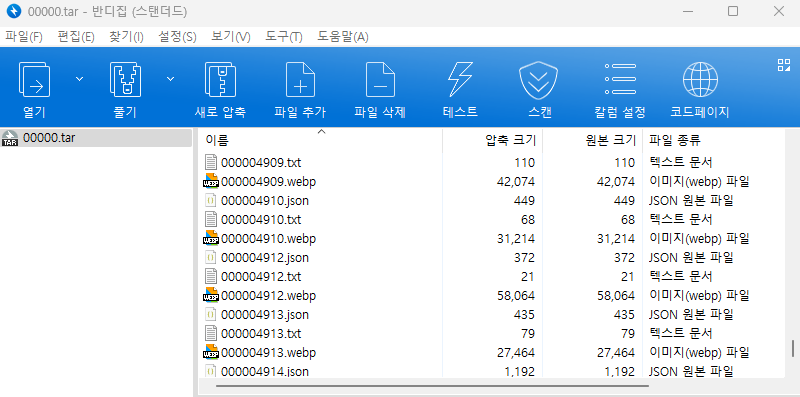Screen dimensions: 800x397
Task: Open the 도구(T) menu
Action: (284, 37)
